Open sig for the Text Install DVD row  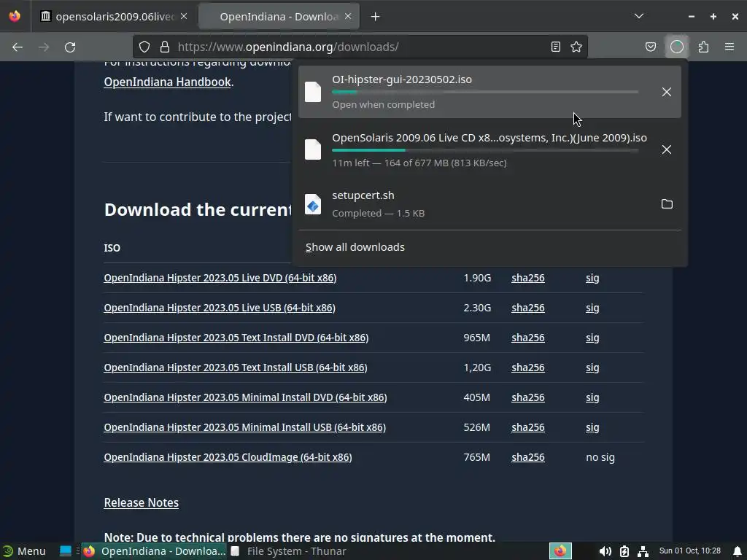pos(592,338)
